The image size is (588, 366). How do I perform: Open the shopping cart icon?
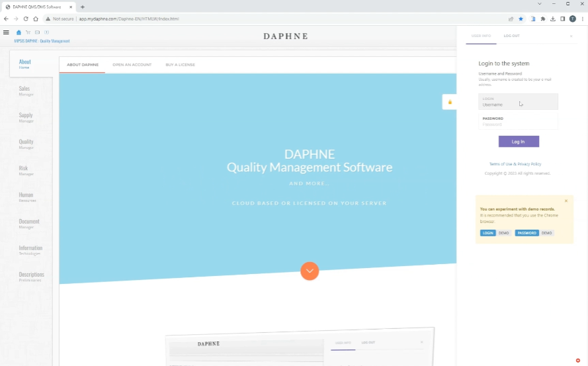click(28, 32)
